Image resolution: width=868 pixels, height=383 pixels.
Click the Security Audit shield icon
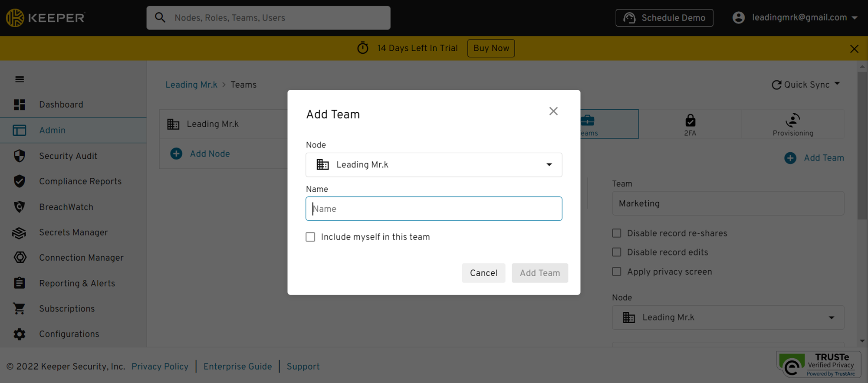pos(20,156)
